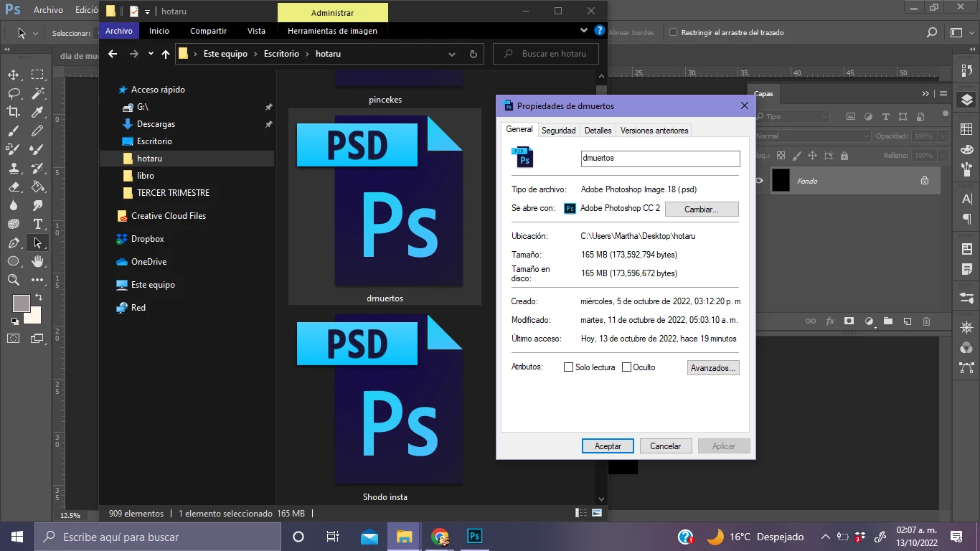Click Aceptar in the properties dialog
This screenshot has height=551, width=980.
[x=608, y=446]
